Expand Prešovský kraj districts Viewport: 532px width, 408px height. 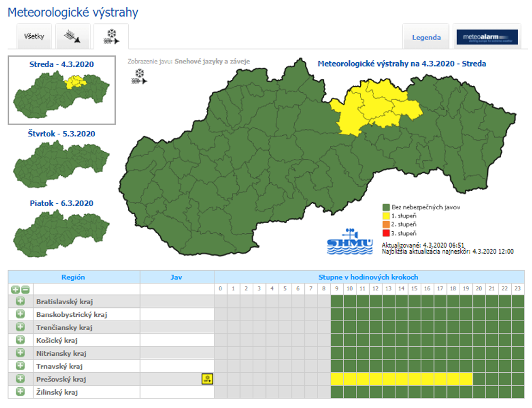click(x=20, y=379)
